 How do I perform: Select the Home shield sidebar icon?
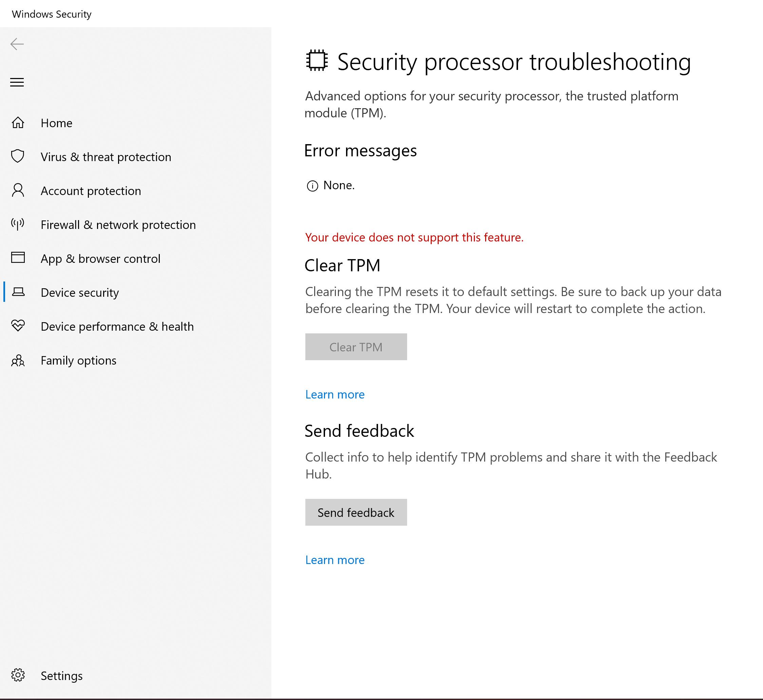pos(17,123)
